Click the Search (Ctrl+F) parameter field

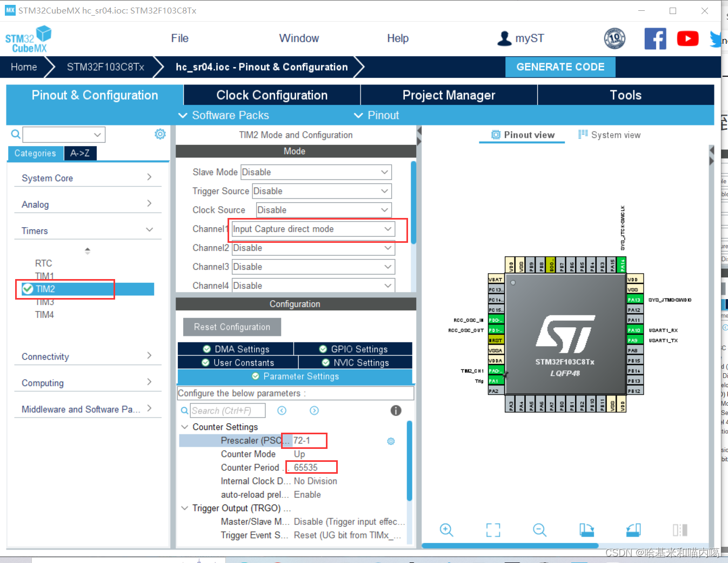pos(228,410)
